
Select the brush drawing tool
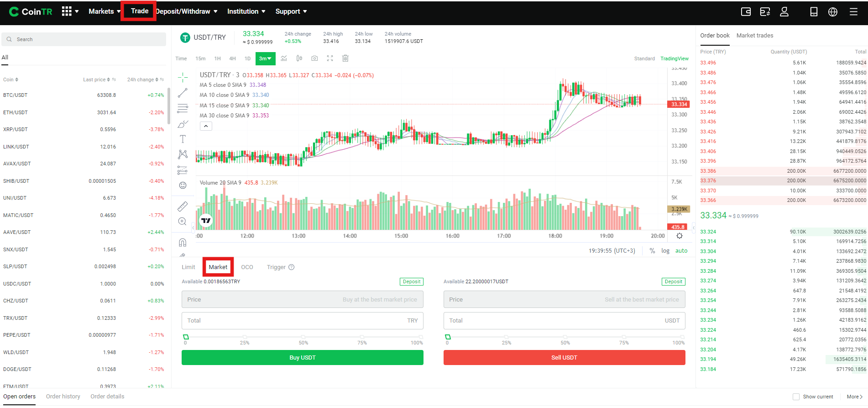tap(183, 124)
